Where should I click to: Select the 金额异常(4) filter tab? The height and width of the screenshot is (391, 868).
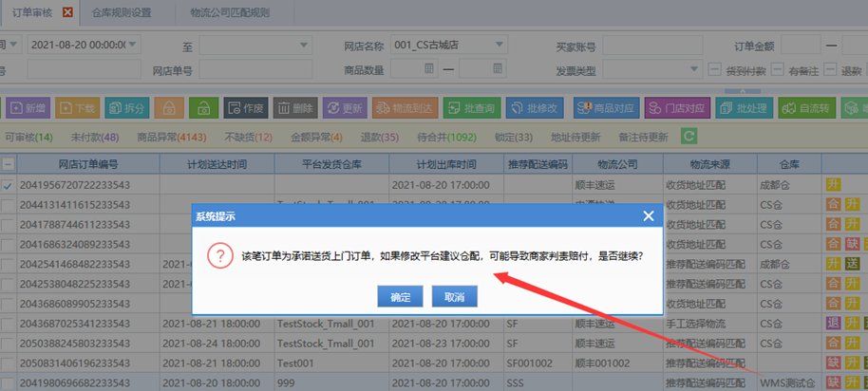[316, 137]
